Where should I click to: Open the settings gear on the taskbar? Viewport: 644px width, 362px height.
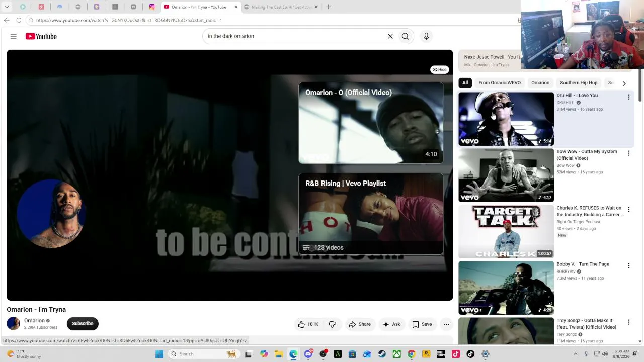[x=485, y=354]
